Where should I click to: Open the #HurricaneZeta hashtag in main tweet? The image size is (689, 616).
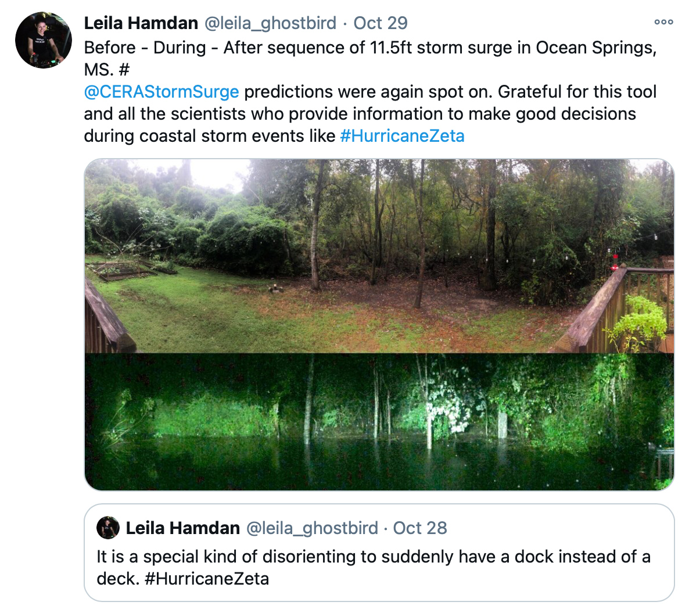point(403,136)
